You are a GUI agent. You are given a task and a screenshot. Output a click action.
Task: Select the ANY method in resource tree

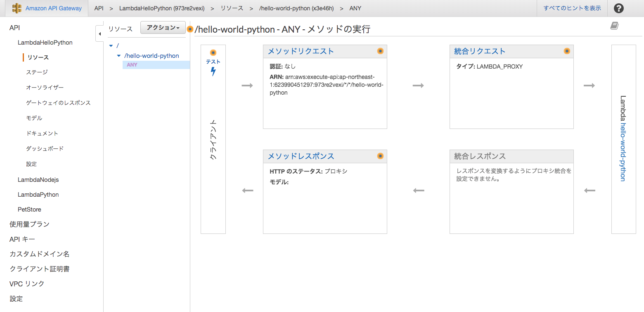pyautogui.click(x=132, y=65)
